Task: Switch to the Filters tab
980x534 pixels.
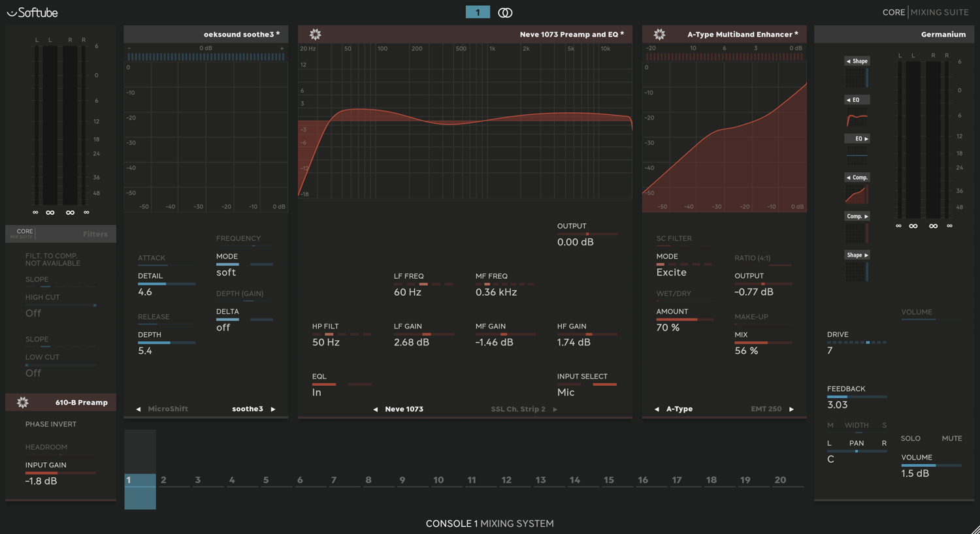Action: [x=95, y=234]
